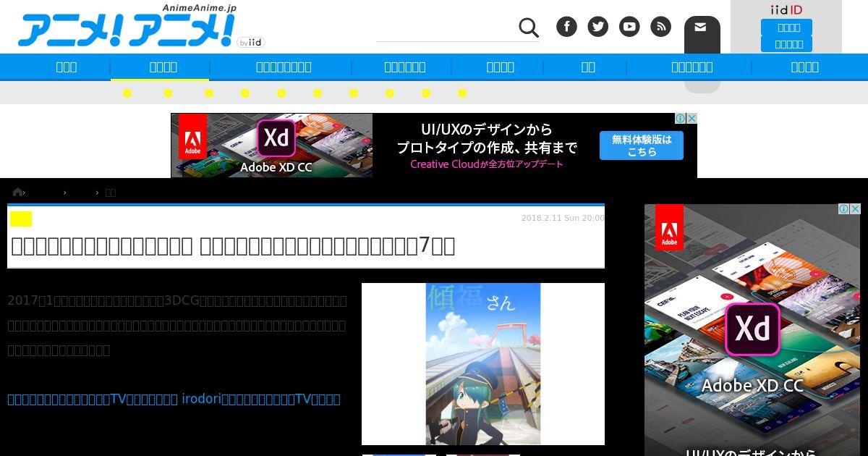Click the Xd icon in top banner
This screenshot has height=456, width=868.
(x=276, y=138)
